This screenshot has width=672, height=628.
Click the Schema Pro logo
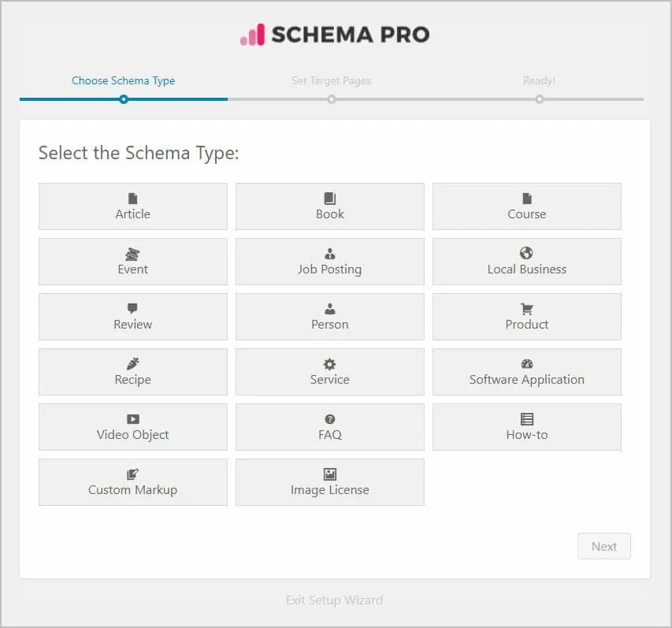pos(333,35)
